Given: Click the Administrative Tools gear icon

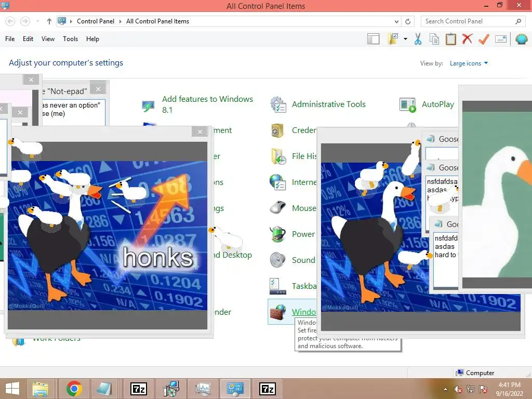Looking at the screenshot, I should click(278, 104).
